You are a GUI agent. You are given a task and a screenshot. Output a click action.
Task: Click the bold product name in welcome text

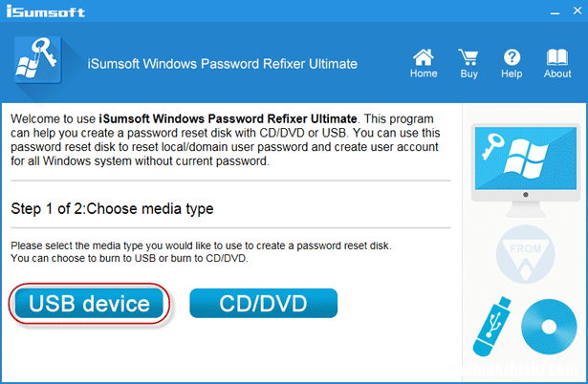coord(229,117)
